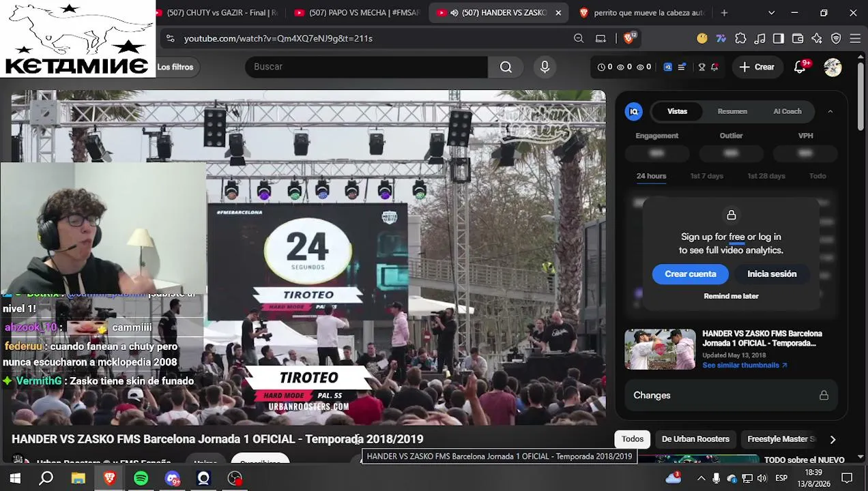Open the Brave Wallet icon

(x=798, y=38)
